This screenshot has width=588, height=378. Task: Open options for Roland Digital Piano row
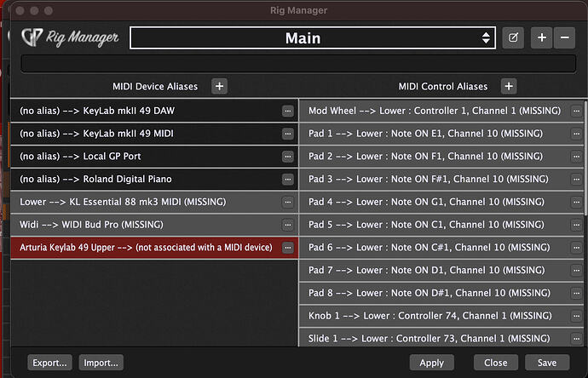point(288,180)
